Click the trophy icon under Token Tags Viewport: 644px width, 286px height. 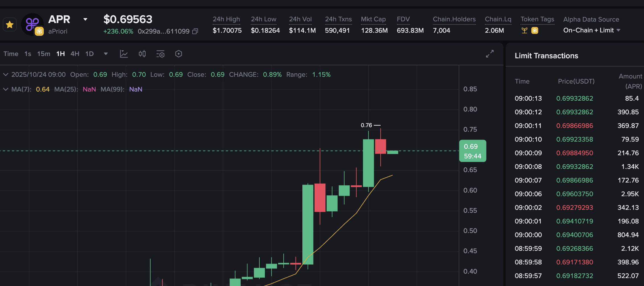(525, 30)
